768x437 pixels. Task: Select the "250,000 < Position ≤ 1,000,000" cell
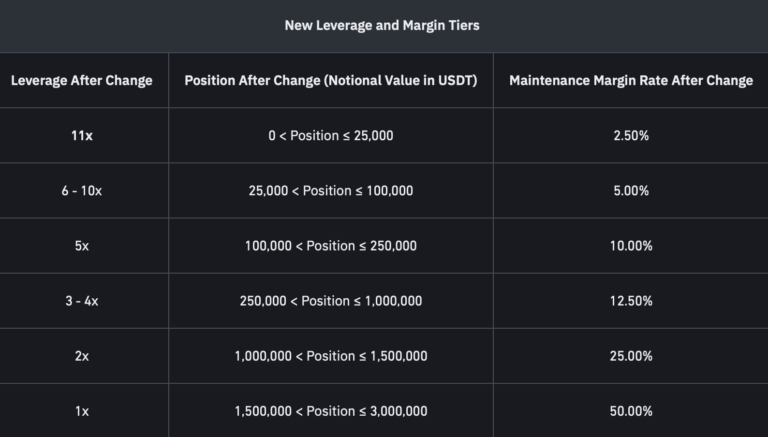click(331, 300)
